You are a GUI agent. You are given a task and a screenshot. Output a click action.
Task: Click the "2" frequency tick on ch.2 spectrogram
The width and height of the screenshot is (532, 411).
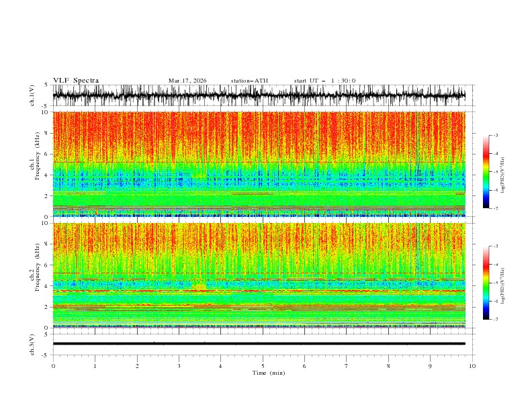coord(47,307)
